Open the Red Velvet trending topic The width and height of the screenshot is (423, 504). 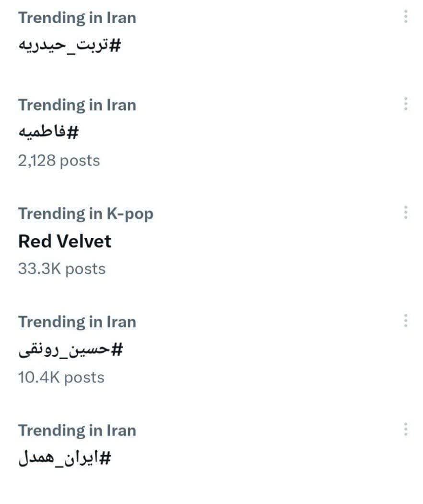[65, 241]
